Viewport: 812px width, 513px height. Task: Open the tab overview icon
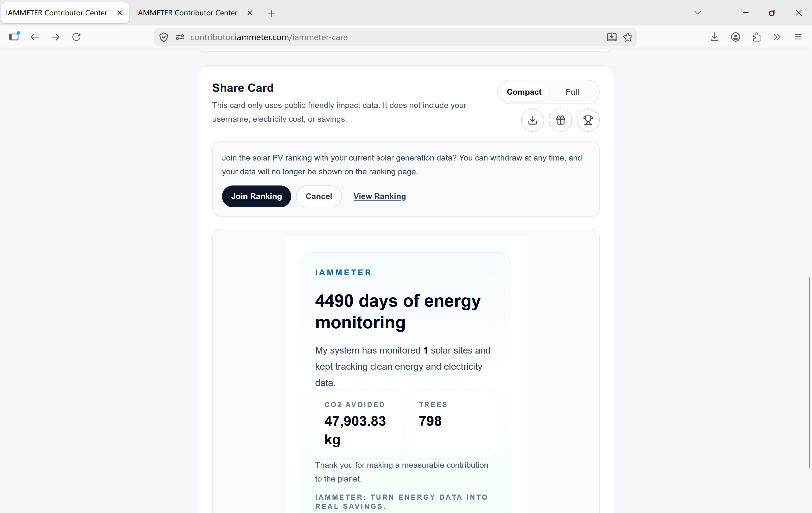[x=15, y=36]
